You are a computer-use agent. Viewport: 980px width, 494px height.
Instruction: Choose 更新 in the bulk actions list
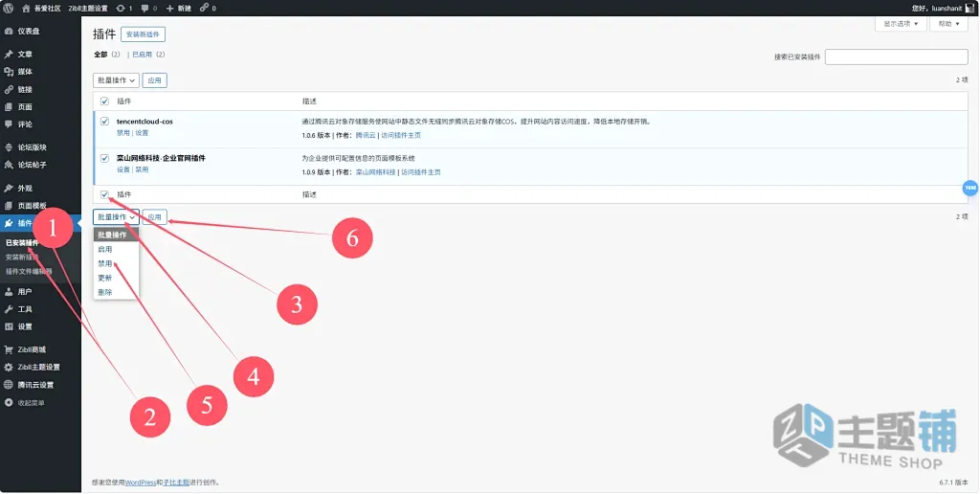pos(116,279)
